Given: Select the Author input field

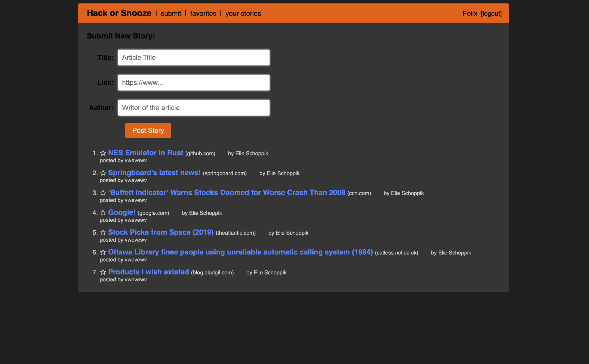Looking at the screenshot, I should pos(194,108).
